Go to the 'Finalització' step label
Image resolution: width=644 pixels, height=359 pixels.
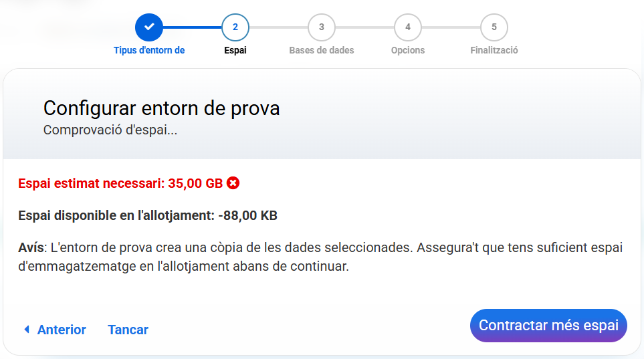[494, 50]
